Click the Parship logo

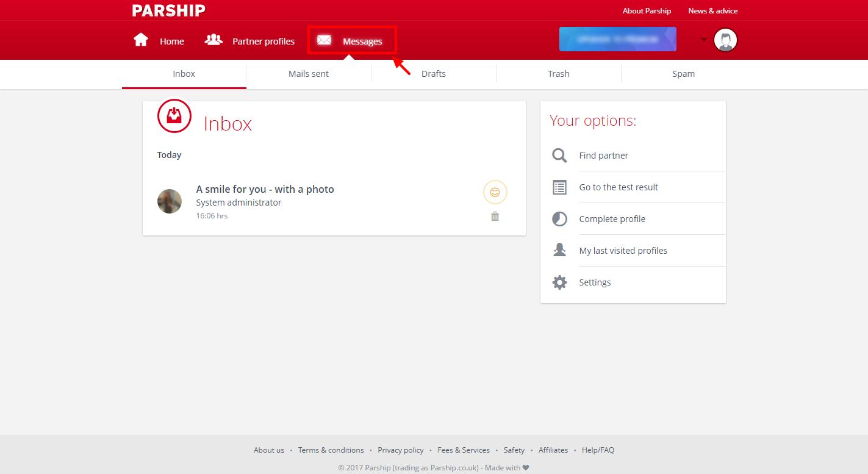tap(168, 10)
